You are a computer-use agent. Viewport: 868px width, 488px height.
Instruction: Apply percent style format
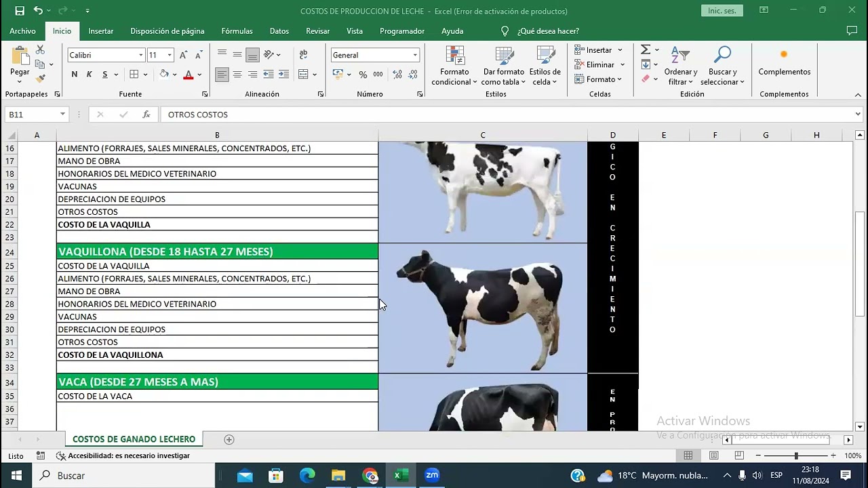(x=363, y=75)
